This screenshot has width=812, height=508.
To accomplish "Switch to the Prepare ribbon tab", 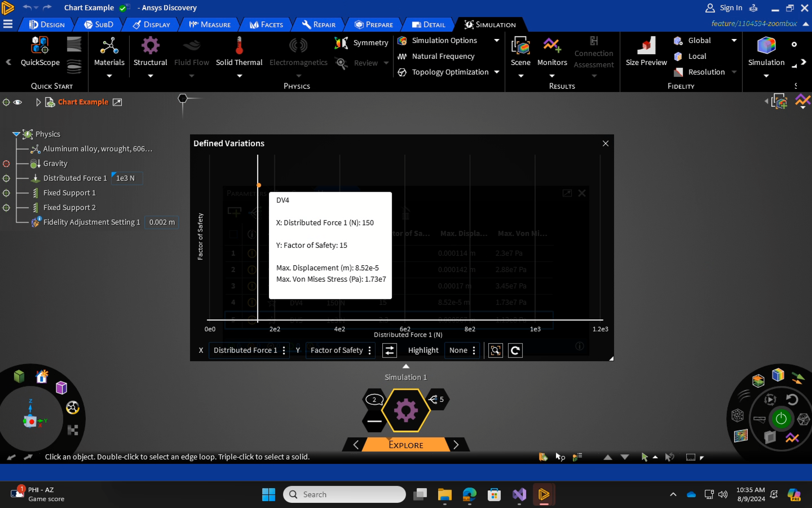I will (x=374, y=24).
